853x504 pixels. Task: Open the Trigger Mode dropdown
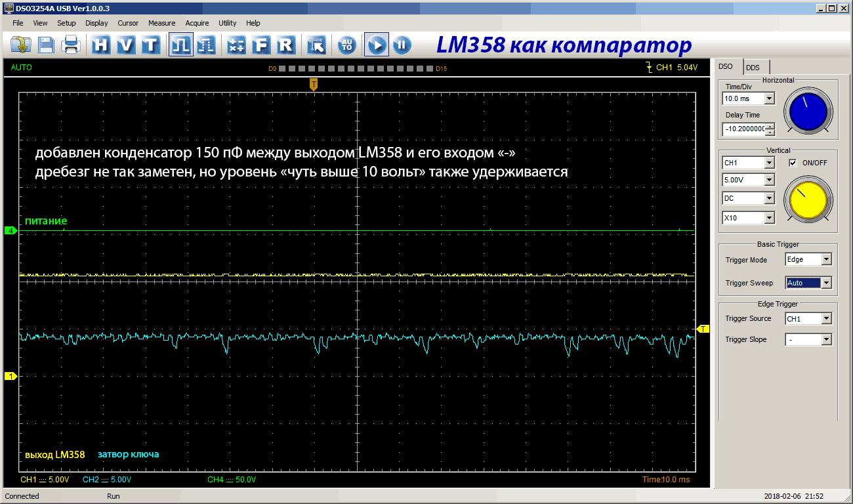pyautogui.click(x=826, y=259)
